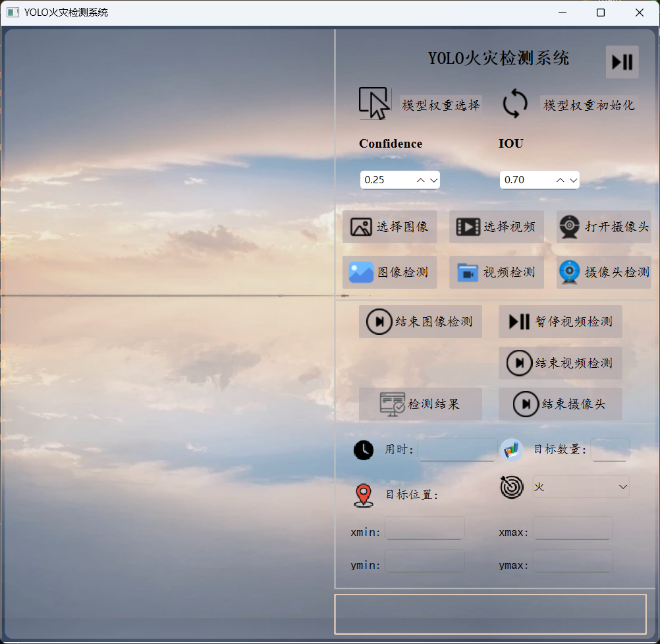Viewport: 660px width, 644px height.
Task: Open the 火 class dropdown
Action: pyautogui.click(x=581, y=487)
